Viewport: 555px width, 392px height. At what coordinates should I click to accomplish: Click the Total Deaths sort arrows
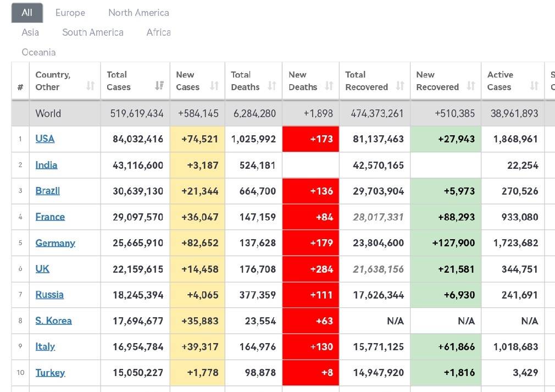point(272,86)
